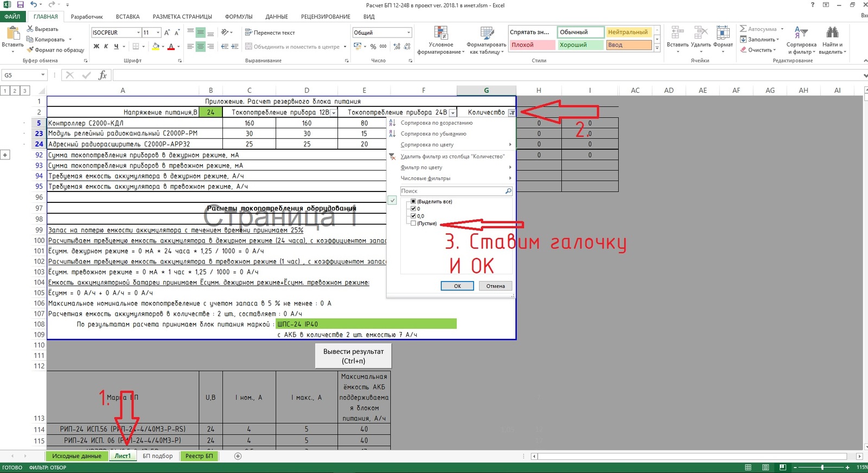The height and width of the screenshot is (473, 868).
Task: Click the Normal view icon in the status bar
Action: click(748, 467)
